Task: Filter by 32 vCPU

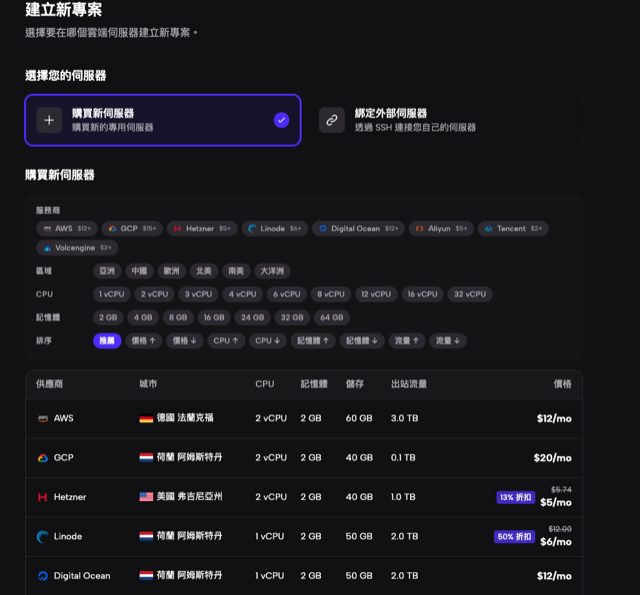Action: pyautogui.click(x=470, y=294)
